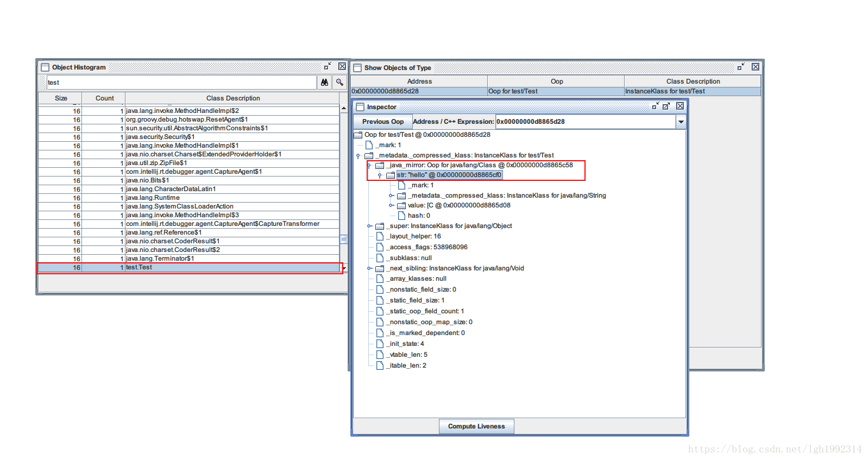
Task: Sort histogram by Size column
Action: tap(60, 98)
